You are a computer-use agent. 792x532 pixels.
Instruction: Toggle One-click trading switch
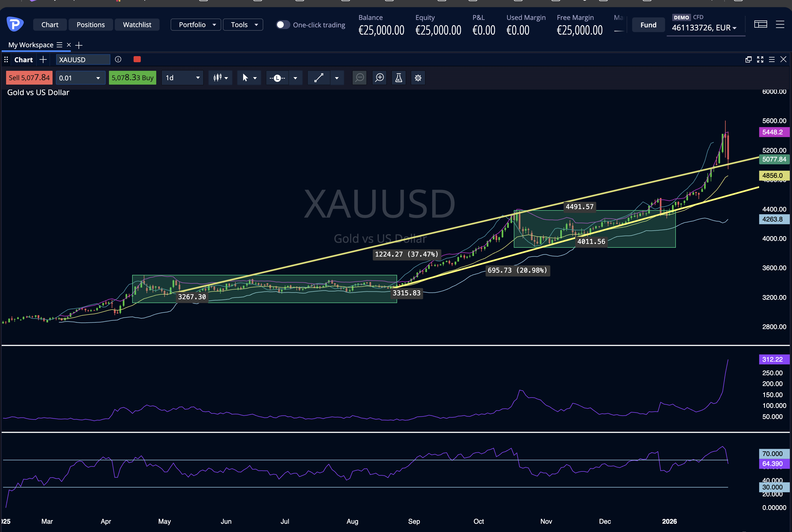282,25
